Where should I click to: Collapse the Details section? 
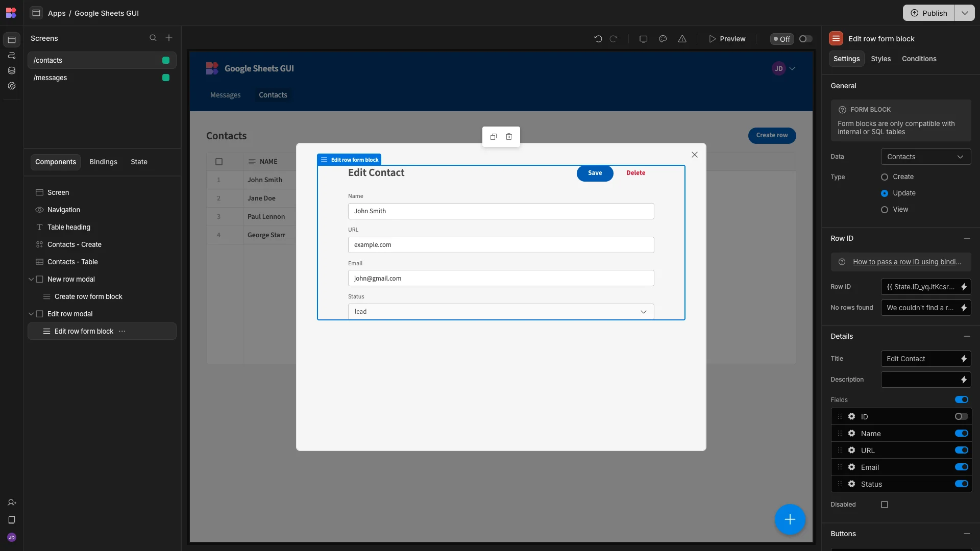click(967, 336)
